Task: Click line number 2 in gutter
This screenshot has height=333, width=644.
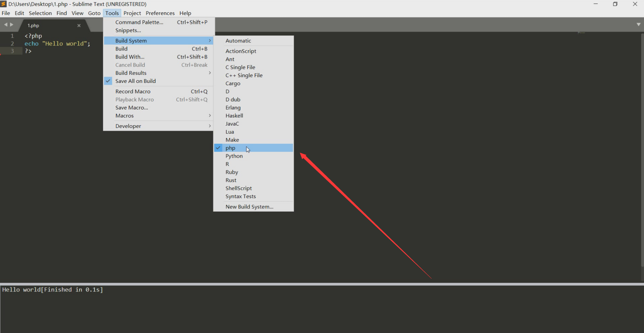Action: pyautogui.click(x=12, y=44)
